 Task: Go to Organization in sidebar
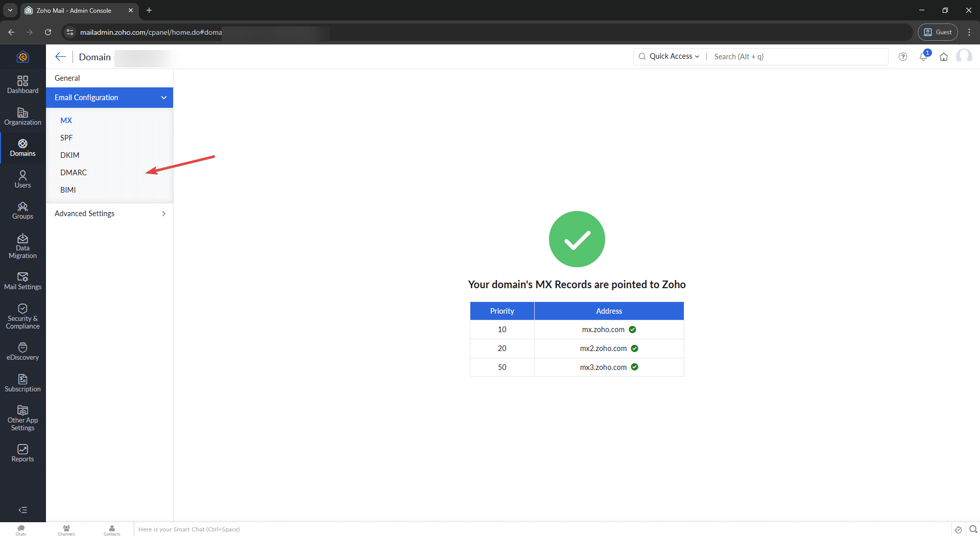[x=22, y=116]
